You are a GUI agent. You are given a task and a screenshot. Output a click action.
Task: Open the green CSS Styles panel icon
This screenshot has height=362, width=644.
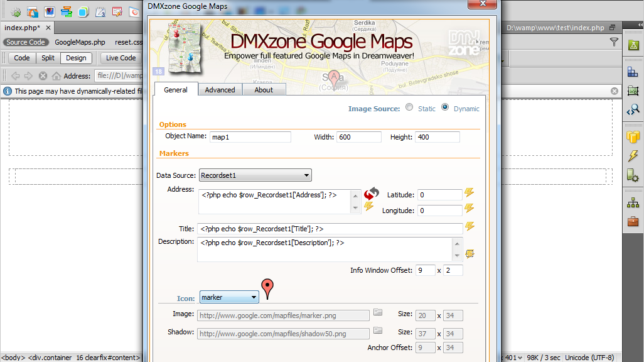coord(633,90)
